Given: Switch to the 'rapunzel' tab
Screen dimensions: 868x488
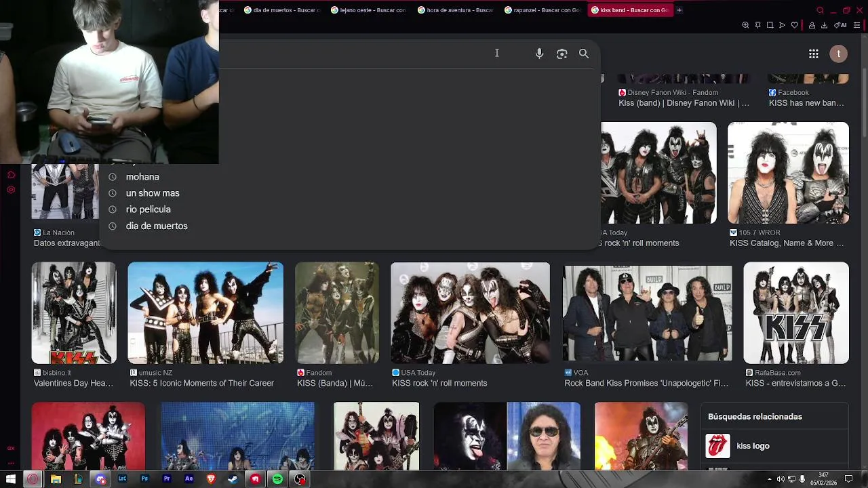Looking at the screenshot, I should coord(542,10).
